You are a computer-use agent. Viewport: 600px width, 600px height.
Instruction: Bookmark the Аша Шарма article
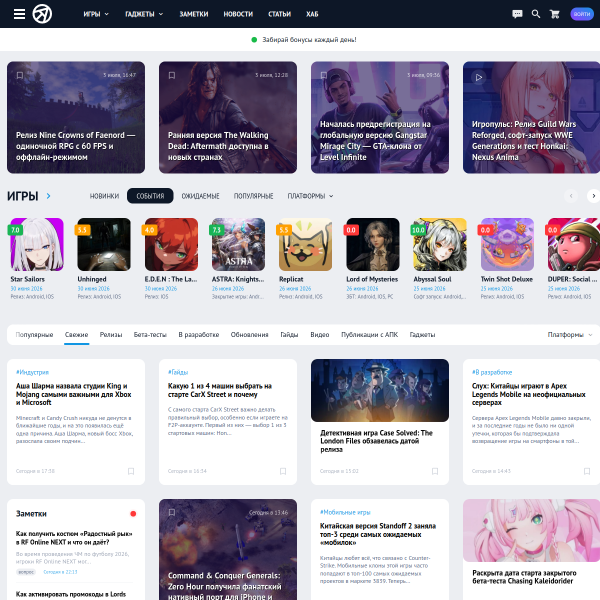pos(131,471)
